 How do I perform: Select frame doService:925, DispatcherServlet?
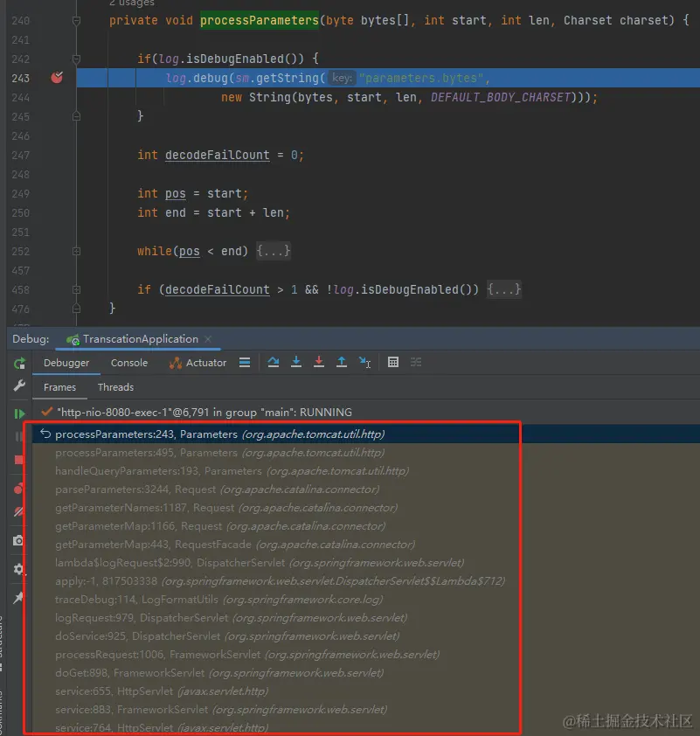click(x=366, y=635)
